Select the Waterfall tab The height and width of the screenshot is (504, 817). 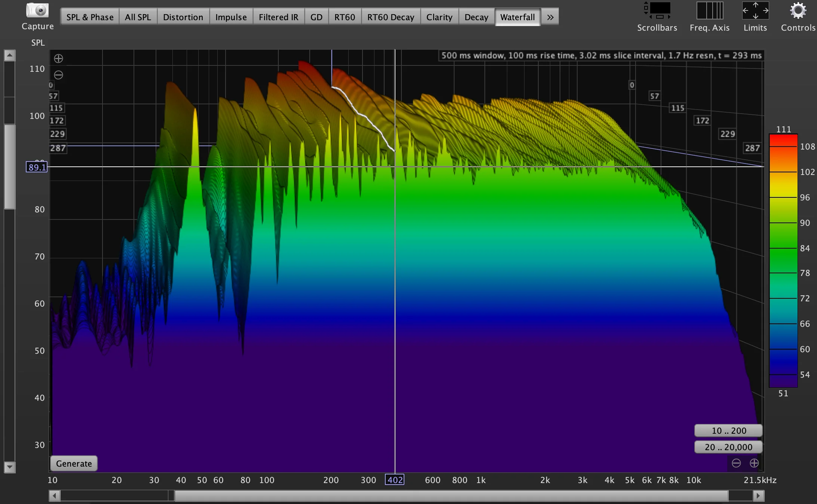point(518,17)
